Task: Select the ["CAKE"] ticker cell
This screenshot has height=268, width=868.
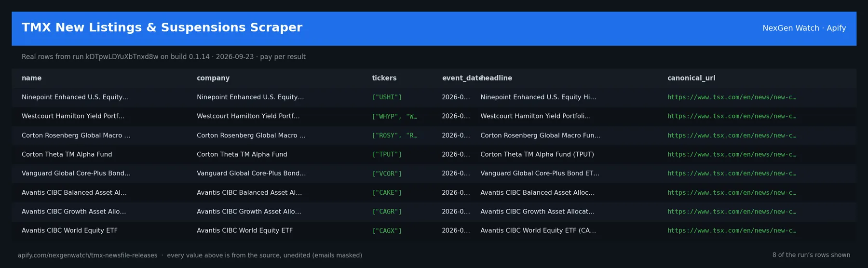Action: click(x=387, y=192)
